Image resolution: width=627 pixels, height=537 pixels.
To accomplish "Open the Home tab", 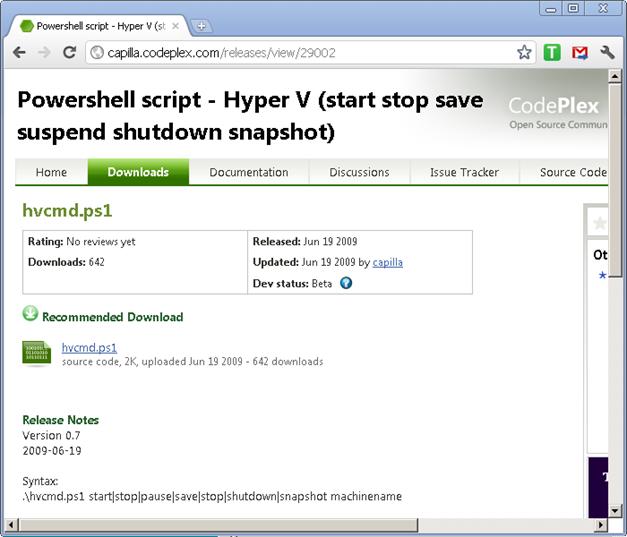I will (51, 172).
